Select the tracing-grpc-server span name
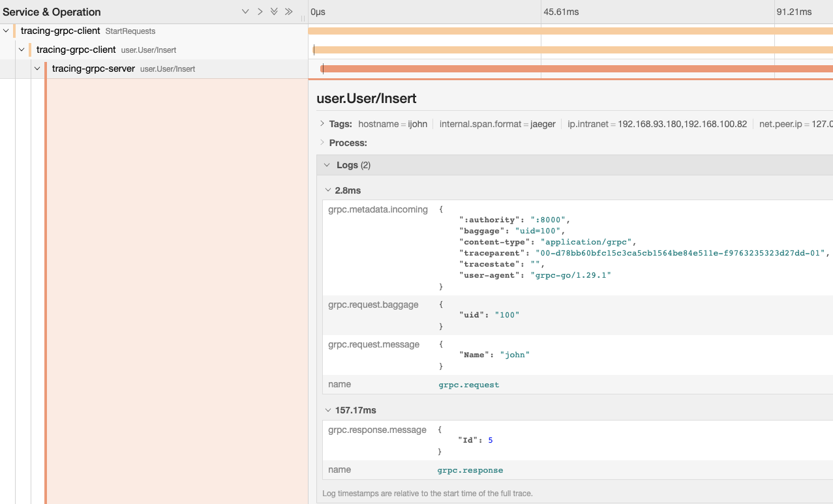Screen dimensions: 833x504 click(x=93, y=68)
